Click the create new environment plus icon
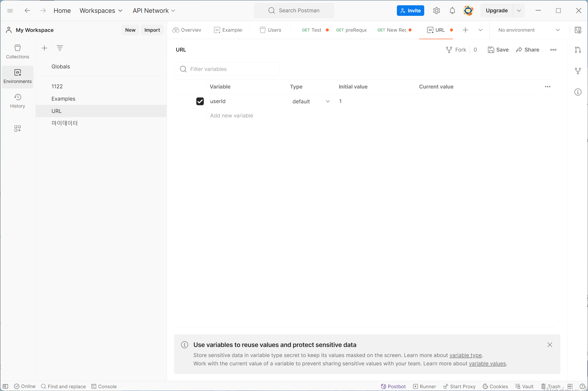 pos(44,48)
